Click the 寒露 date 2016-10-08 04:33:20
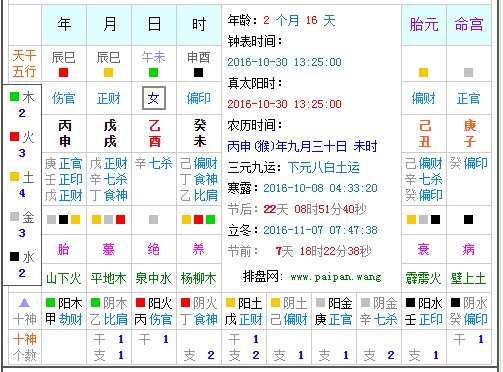 [x=320, y=188]
